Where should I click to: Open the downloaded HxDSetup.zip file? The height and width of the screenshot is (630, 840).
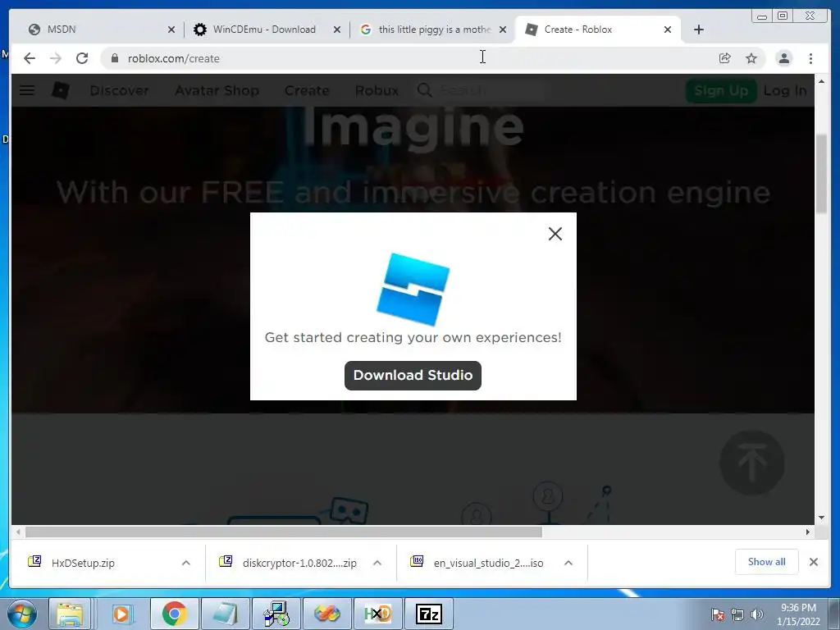(83, 563)
